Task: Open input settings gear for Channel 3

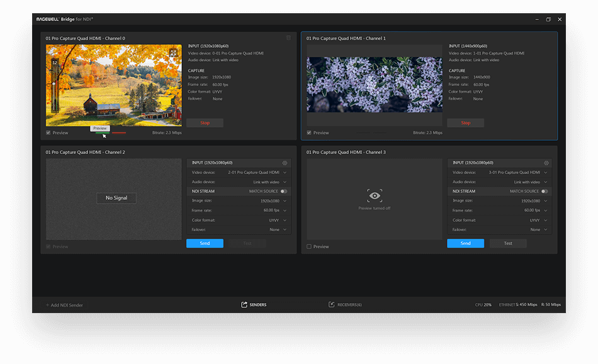Action: (546, 163)
